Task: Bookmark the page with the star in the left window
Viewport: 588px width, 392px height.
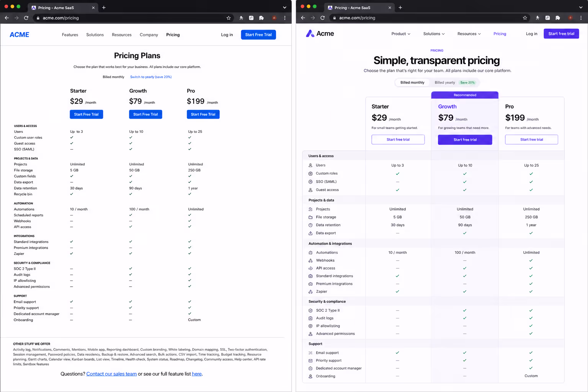Action: point(229,18)
